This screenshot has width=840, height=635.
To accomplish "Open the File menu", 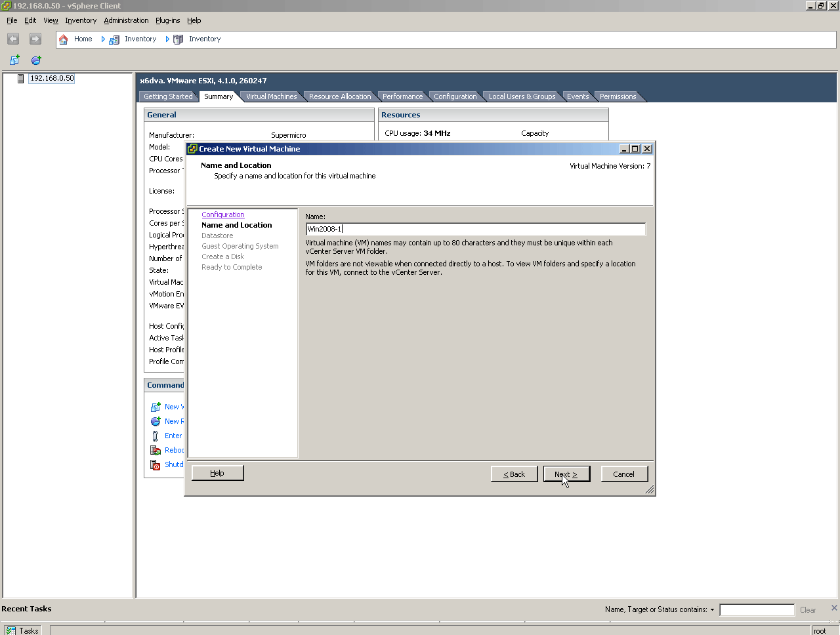I will click(12, 20).
